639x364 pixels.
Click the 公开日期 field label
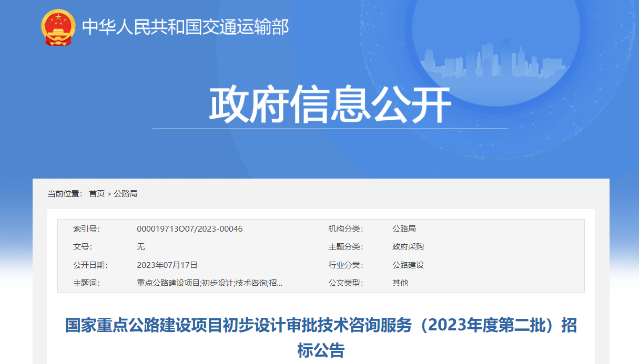pyautogui.click(x=90, y=265)
